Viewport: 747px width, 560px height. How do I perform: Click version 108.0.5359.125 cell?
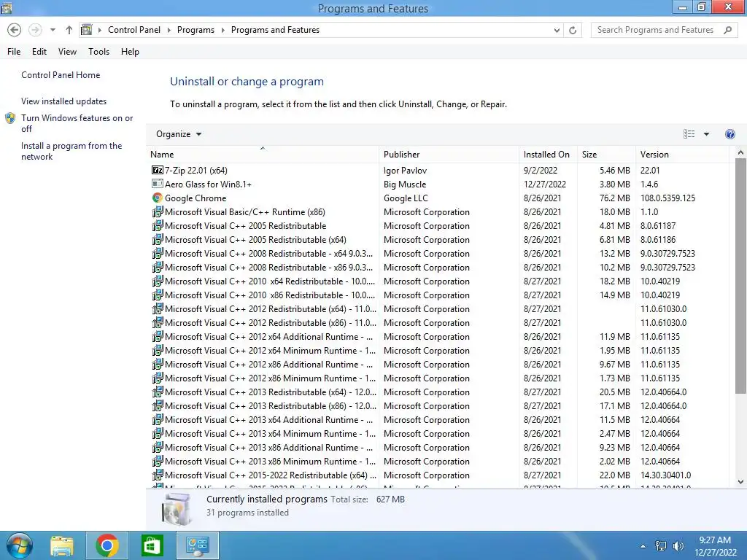667,198
